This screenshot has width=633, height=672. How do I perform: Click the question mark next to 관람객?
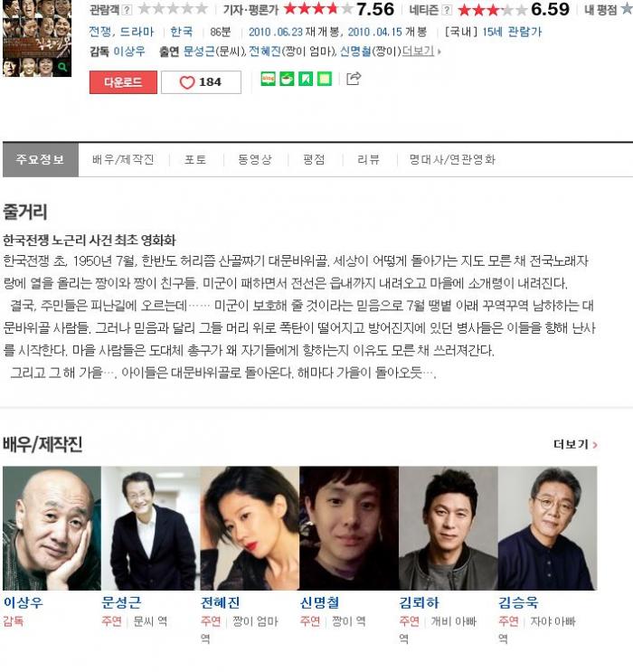[128, 9]
